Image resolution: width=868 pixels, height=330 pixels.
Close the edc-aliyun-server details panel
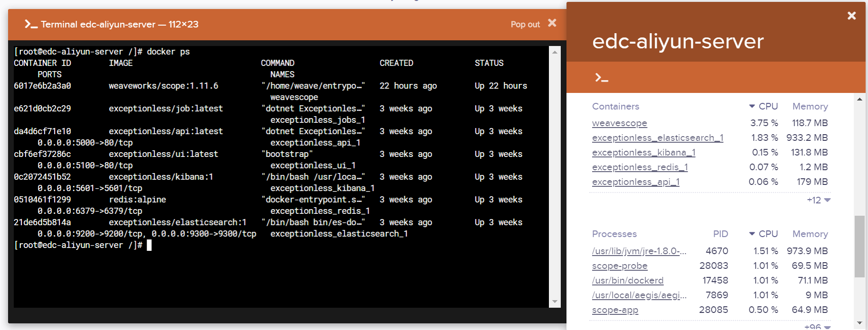(x=851, y=16)
